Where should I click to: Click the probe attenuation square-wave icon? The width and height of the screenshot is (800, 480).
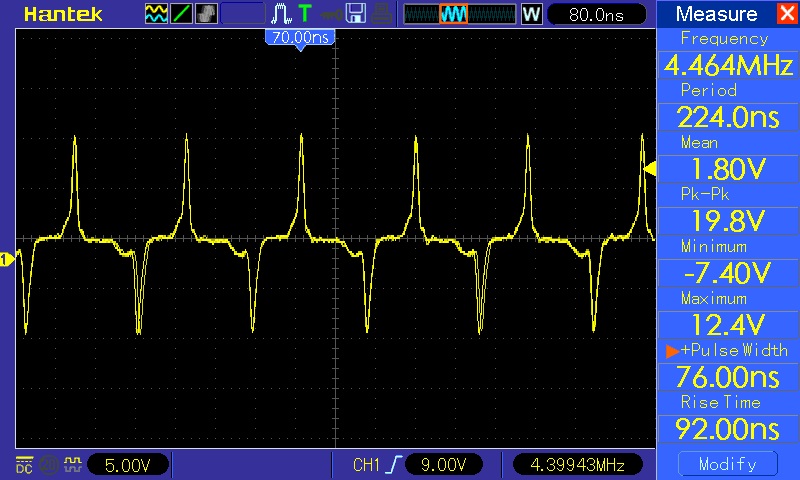tap(73, 464)
